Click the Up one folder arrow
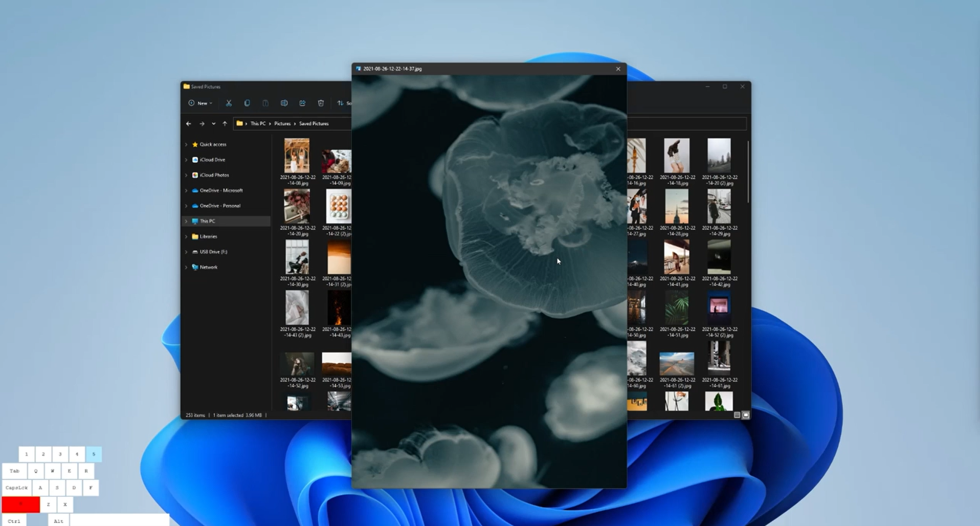This screenshot has height=526, width=980. click(225, 123)
